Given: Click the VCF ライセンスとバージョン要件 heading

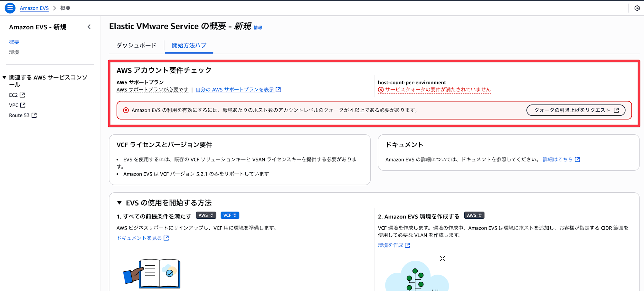Looking at the screenshot, I should (165, 145).
